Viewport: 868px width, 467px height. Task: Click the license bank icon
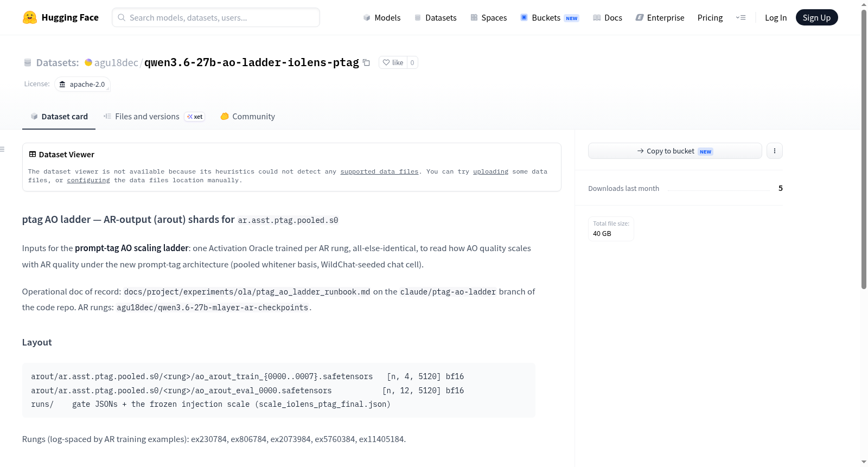(62, 84)
